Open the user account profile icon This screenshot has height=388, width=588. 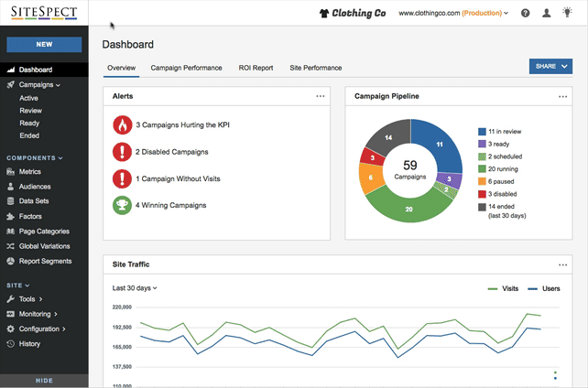[x=547, y=13]
